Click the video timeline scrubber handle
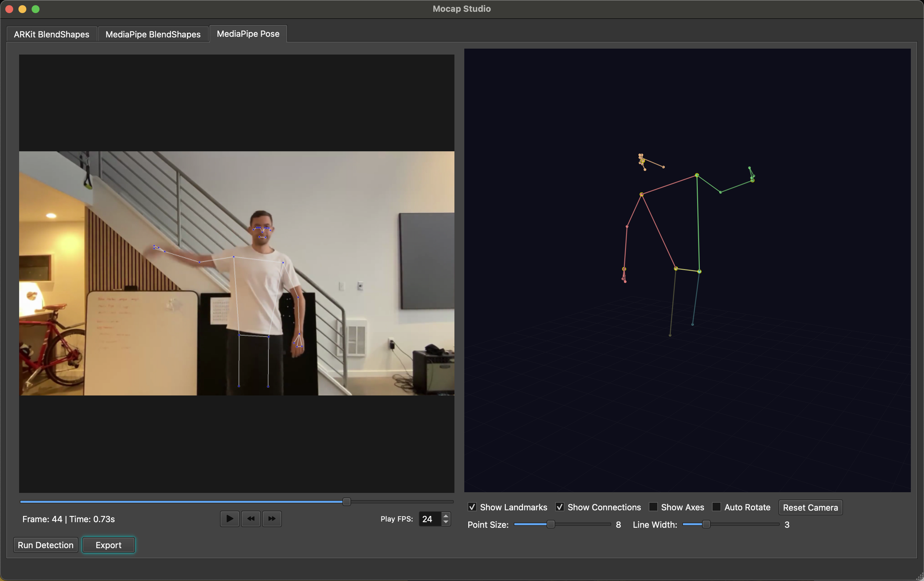The height and width of the screenshot is (581, 924). coord(347,502)
